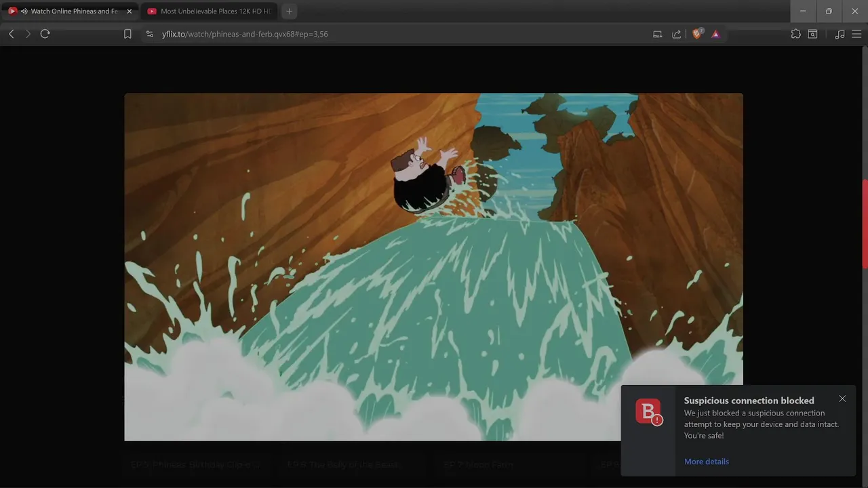Open the Extensions puzzle menu
This screenshot has width=868, height=488.
(x=795, y=34)
